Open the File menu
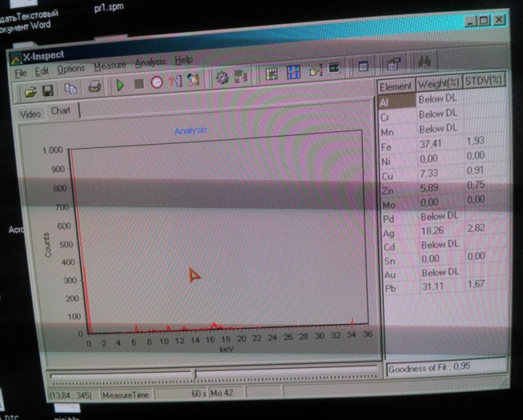 (x=21, y=73)
